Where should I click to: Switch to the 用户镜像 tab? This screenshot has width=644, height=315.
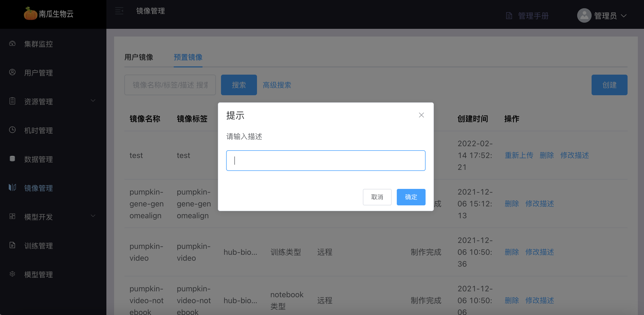[139, 57]
